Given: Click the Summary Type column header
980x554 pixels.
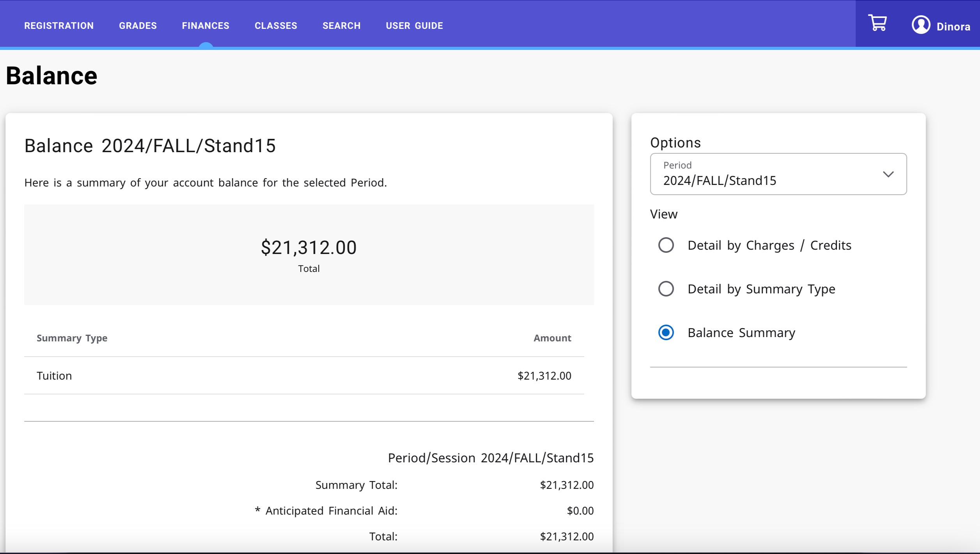Looking at the screenshot, I should (72, 338).
